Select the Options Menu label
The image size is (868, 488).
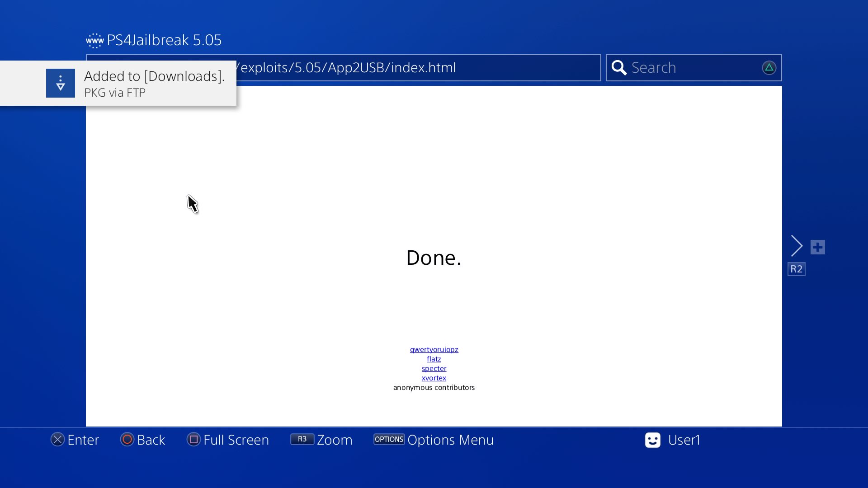[x=450, y=440]
